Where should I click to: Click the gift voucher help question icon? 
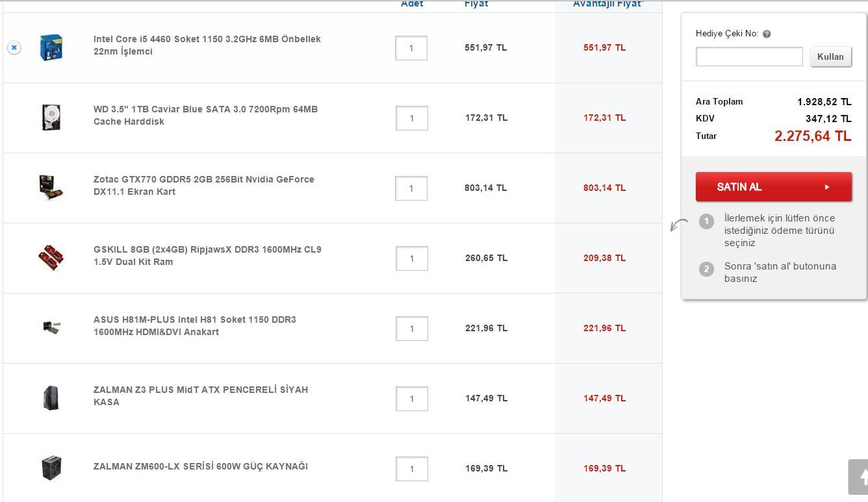pyautogui.click(x=767, y=34)
